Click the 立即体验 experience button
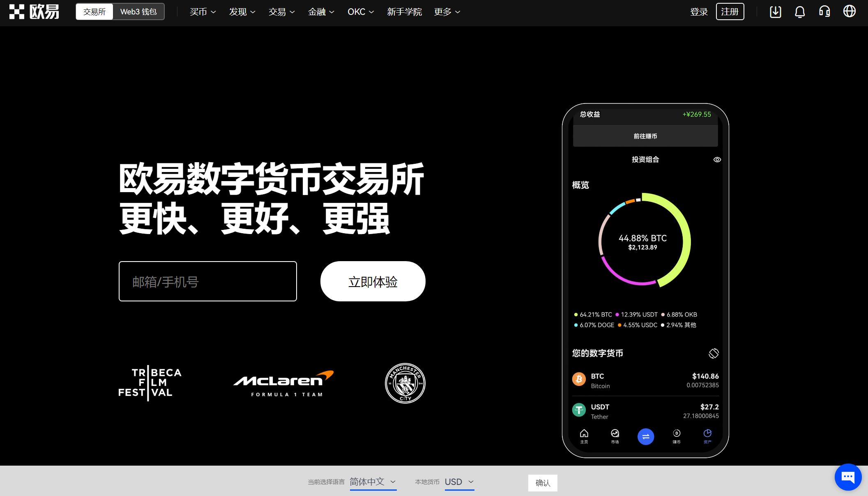This screenshot has height=496, width=868. (x=373, y=281)
